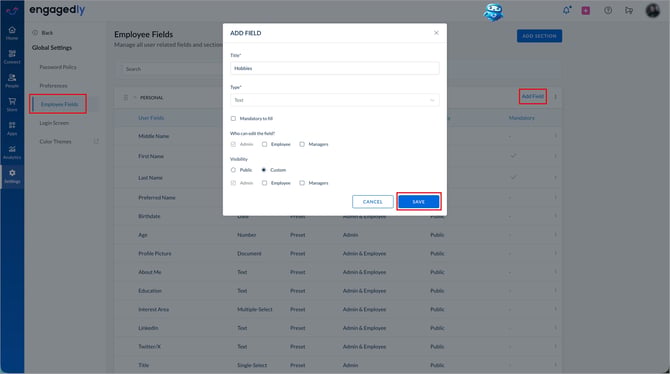
Task: Click the Birthdate row label
Action: pos(149,216)
